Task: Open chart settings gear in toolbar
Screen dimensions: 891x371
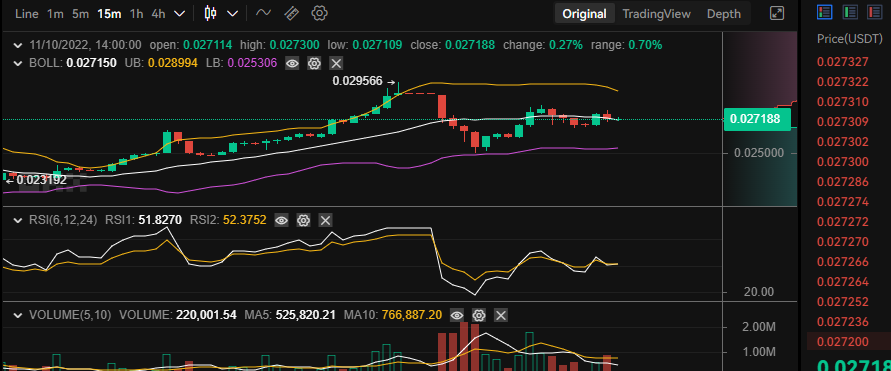Action: coord(320,13)
